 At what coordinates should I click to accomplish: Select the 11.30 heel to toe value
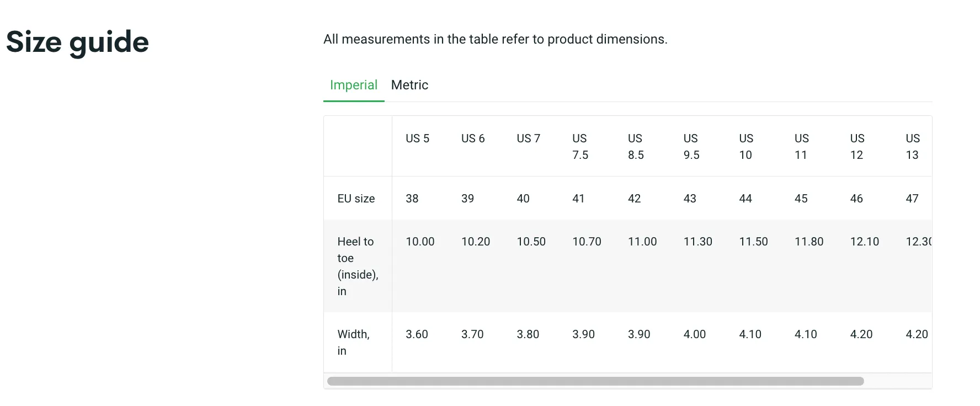pyautogui.click(x=697, y=242)
